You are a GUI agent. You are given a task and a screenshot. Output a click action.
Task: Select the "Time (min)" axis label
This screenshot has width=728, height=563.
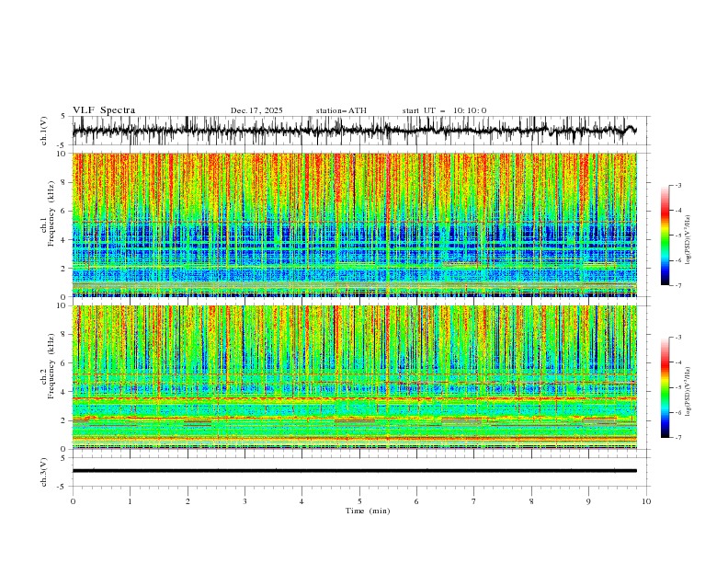point(368,511)
